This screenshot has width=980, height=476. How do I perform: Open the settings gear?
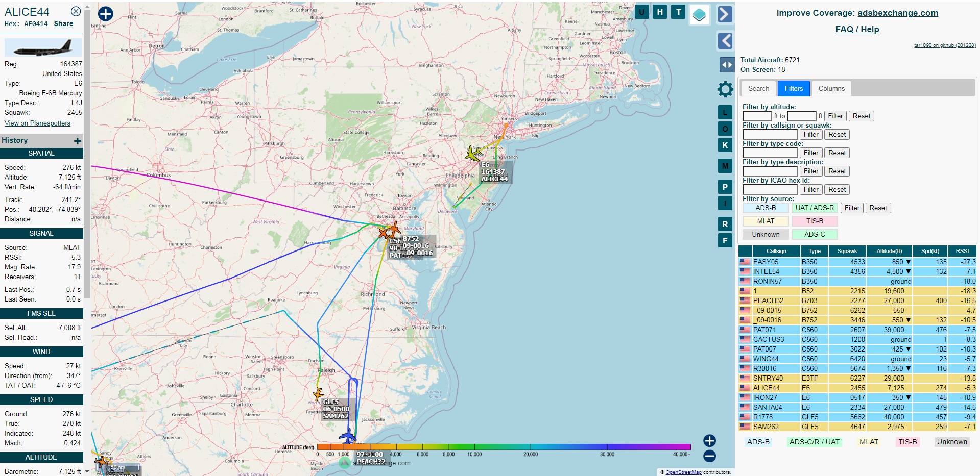pyautogui.click(x=725, y=89)
